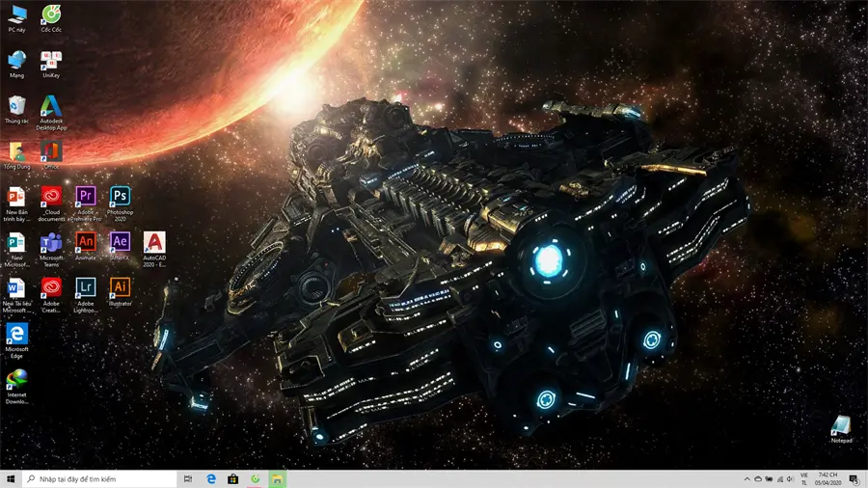
Task: Select the Internet Download Manager icon
Action: pos(16,386)
